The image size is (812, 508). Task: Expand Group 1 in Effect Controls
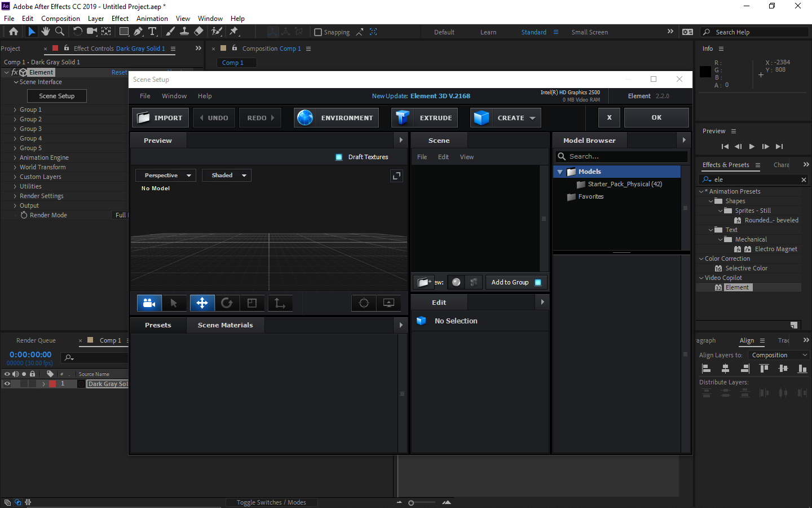(15, 110)
